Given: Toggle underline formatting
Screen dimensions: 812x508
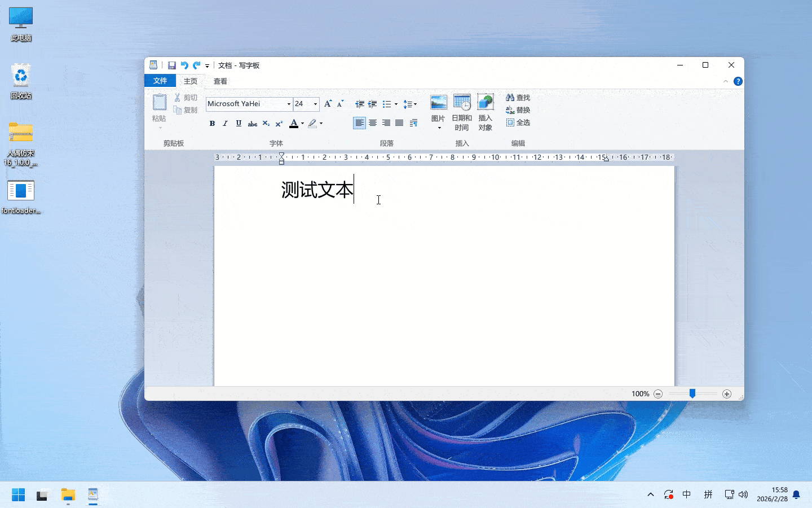Looking at the screenshot, I should [x=239, y=124].
